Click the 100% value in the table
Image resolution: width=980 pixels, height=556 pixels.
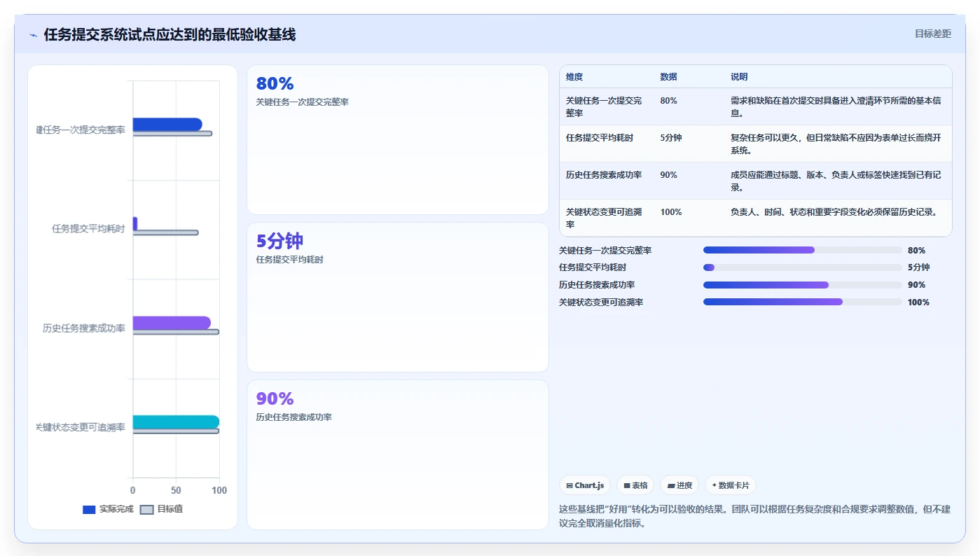point(671,212)
